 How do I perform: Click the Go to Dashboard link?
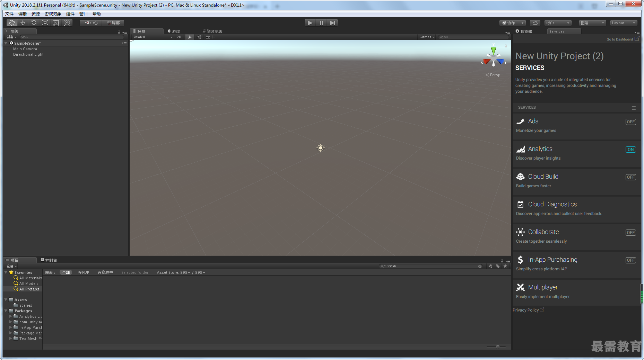coord(623,39)
